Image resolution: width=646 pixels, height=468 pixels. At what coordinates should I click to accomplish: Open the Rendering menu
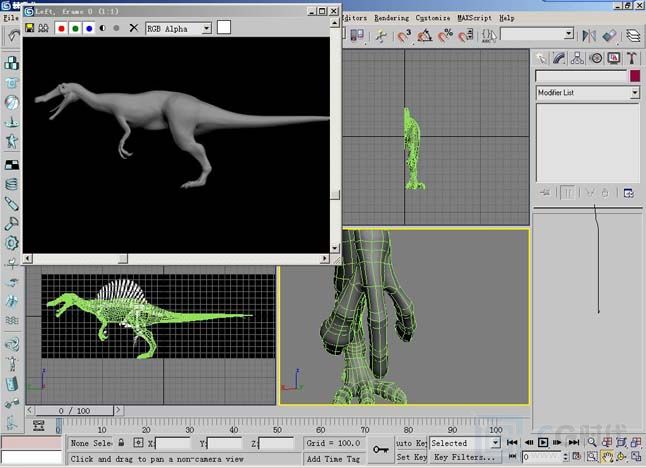pos(391,18)
